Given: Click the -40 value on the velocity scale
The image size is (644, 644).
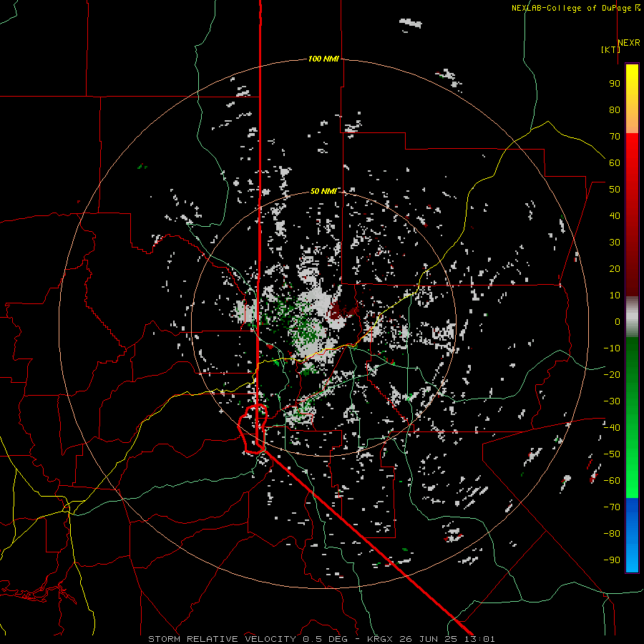Looking at the screenshot, I should (612, 428).
